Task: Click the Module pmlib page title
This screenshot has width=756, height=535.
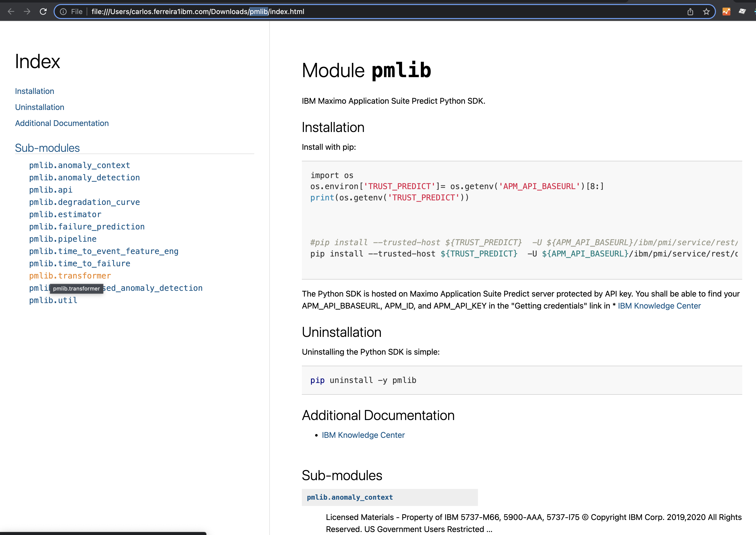Action: coord(366,70)
